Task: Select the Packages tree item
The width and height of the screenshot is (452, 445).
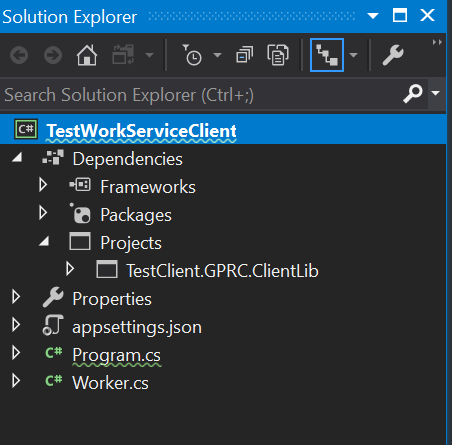Action: click(136, 215)
